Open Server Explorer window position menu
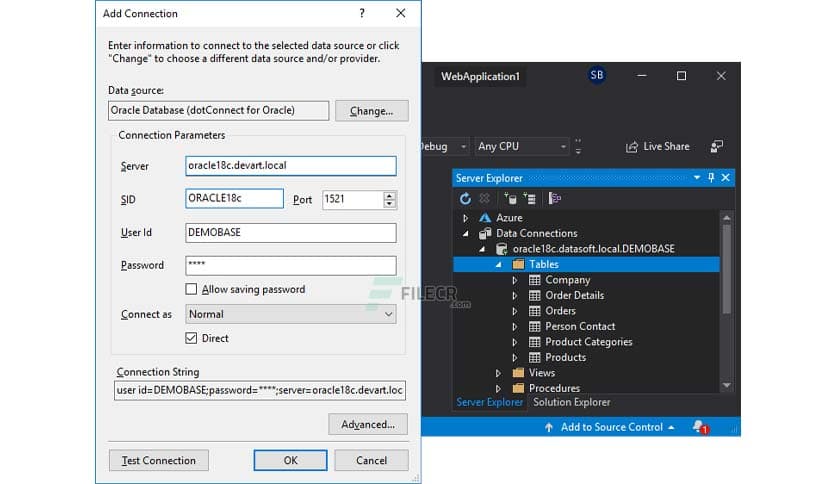The height and width of the screenshot is (484, 836). (x=696, y=178)
